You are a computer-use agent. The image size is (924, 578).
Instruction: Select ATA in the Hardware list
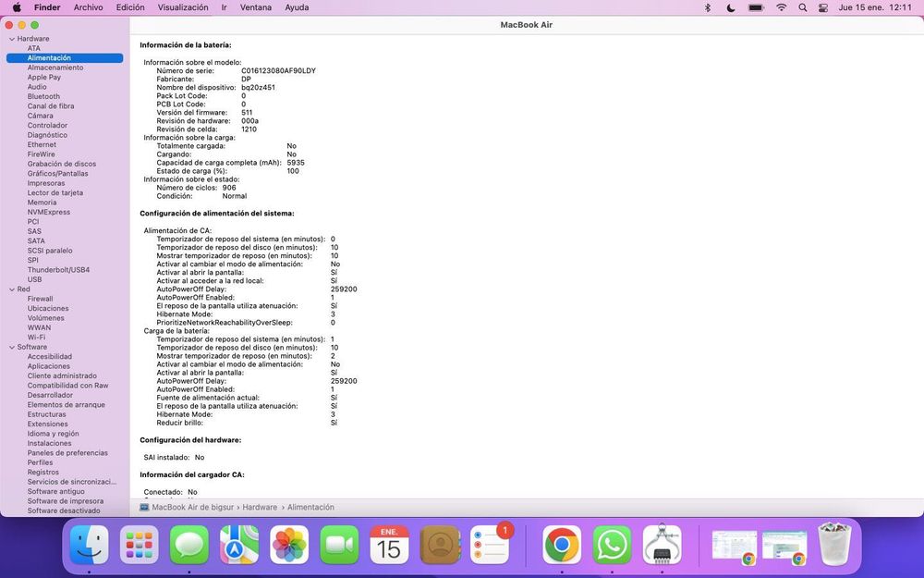coord(33,48)
